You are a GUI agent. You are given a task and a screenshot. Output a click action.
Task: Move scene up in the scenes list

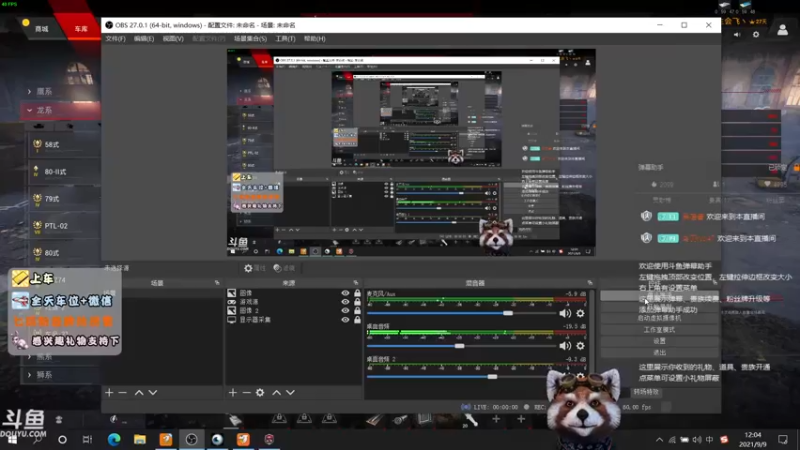point(139,392)
